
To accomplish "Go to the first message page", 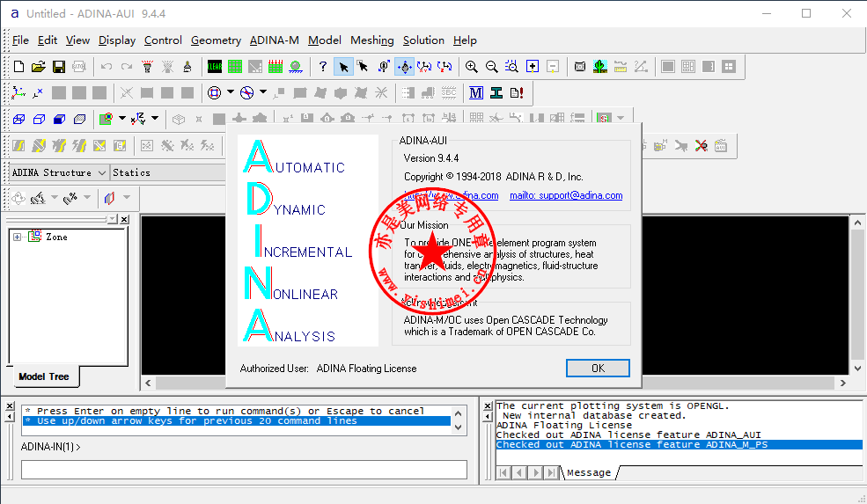I will pyautogui.click(x=503, y=473).
